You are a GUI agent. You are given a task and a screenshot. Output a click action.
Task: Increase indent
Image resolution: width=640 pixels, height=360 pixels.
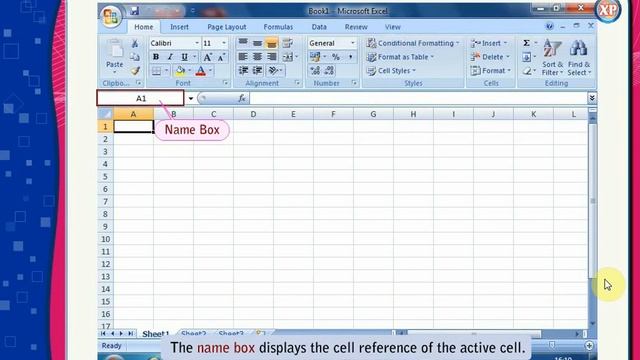tap(258, 71)
